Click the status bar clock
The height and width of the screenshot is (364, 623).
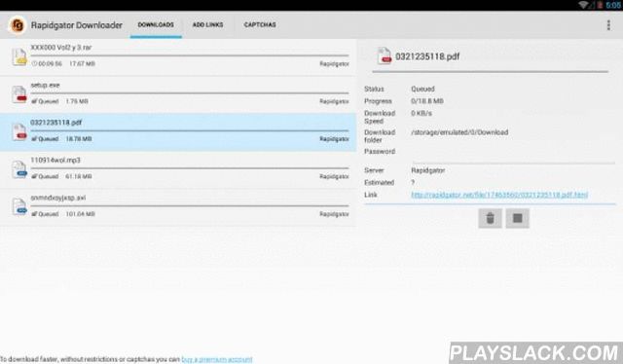click(613, 5)
